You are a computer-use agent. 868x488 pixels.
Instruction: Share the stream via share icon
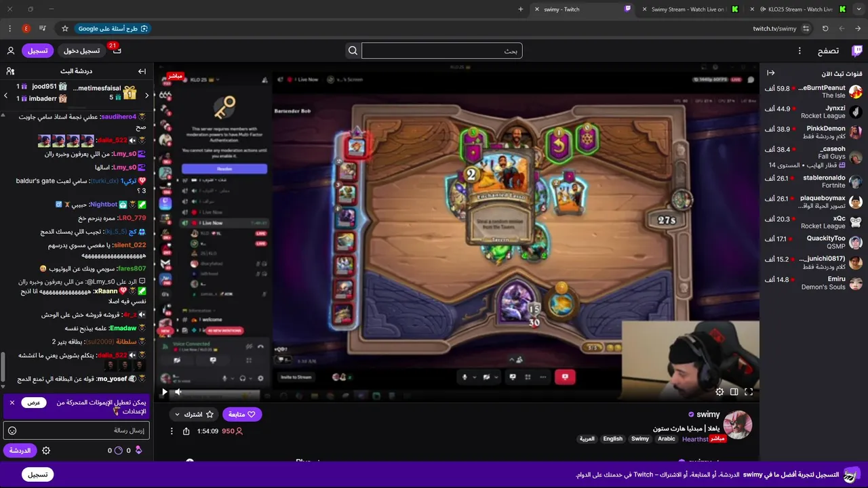pos(186,431)
